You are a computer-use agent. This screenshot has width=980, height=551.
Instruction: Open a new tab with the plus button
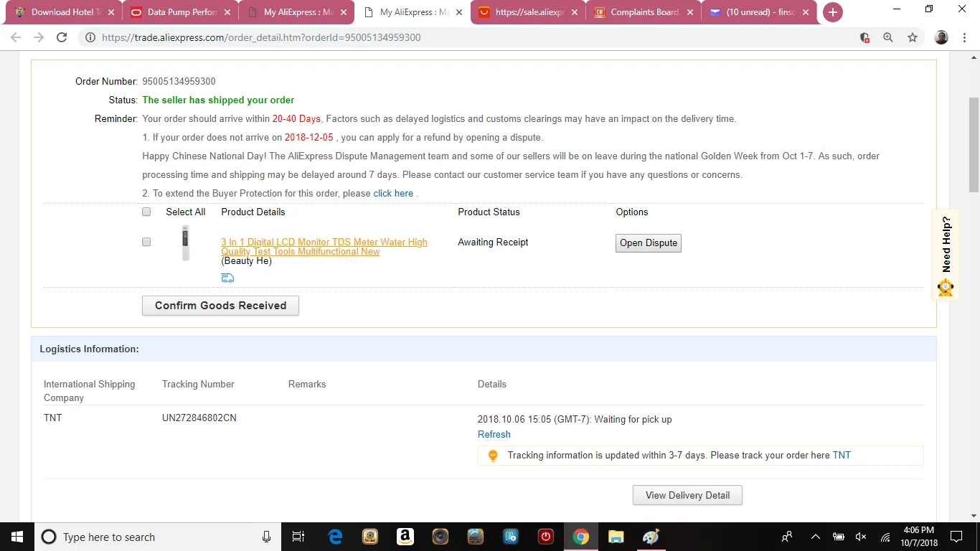tap(832, 12)
